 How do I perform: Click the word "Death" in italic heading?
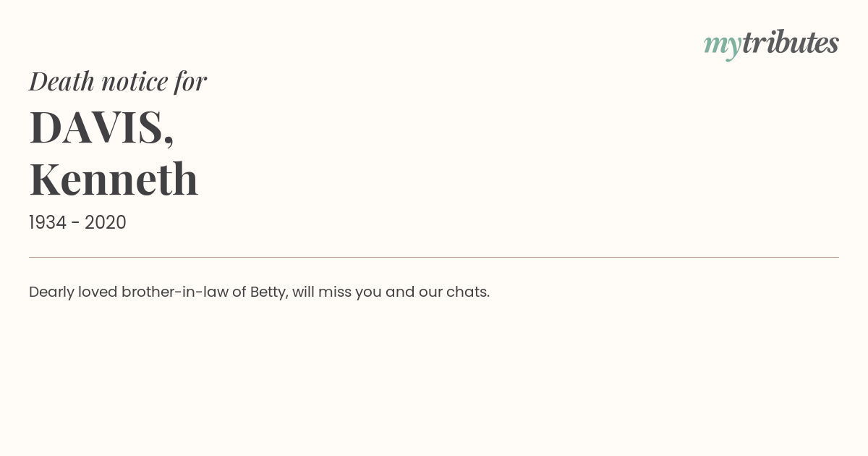[x=62, y=81]
